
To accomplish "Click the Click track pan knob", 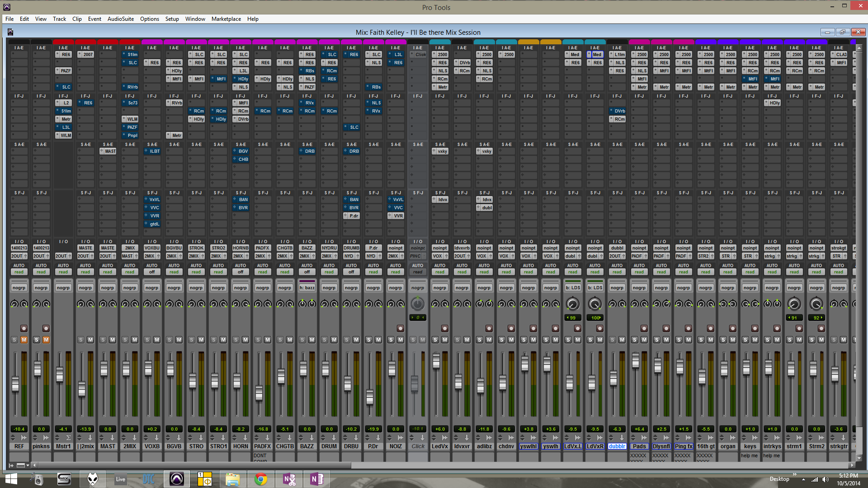I will (418, 304).
